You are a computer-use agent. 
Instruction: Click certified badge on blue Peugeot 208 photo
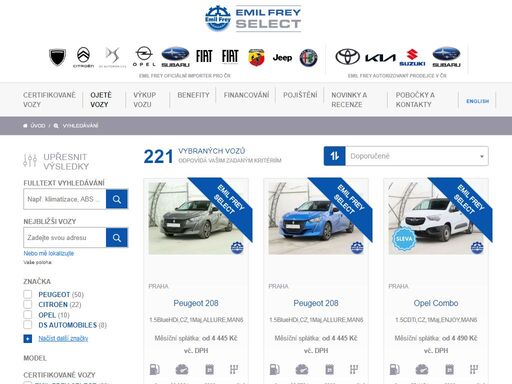click(357, 248)
